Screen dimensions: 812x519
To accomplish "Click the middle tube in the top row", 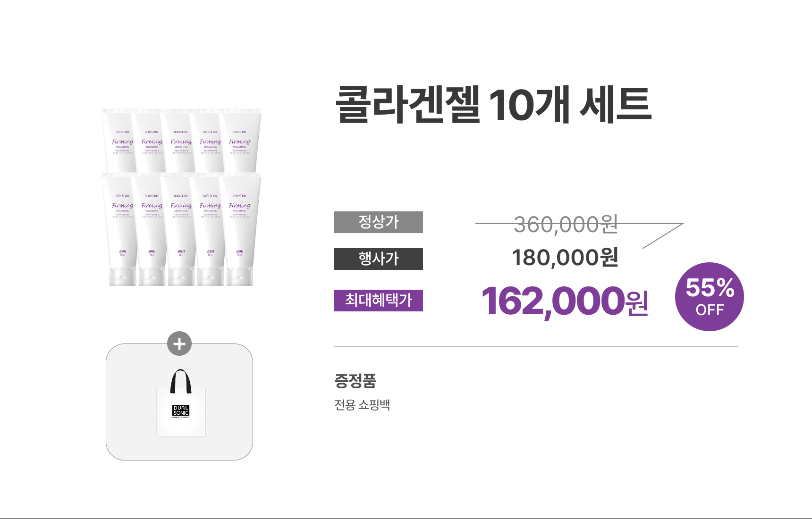I will click(181, 142).
